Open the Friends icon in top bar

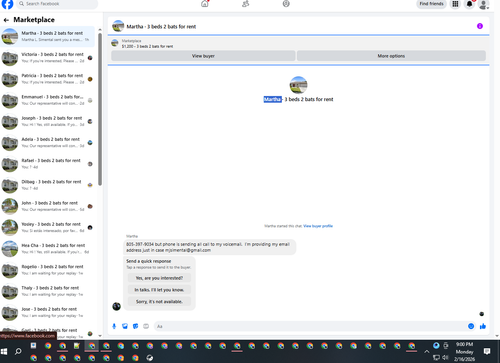pyautogui.click(x=246, y=4)
